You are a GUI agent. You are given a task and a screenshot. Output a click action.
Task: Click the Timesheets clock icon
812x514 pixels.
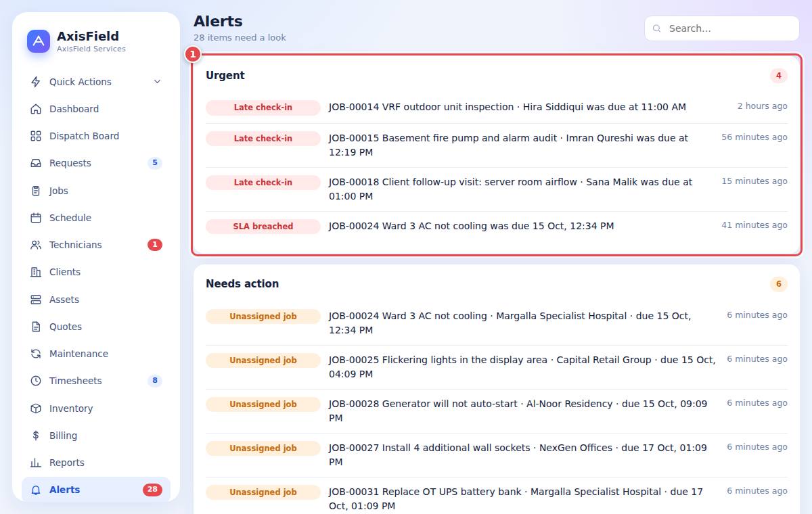(x=36, y=381)
